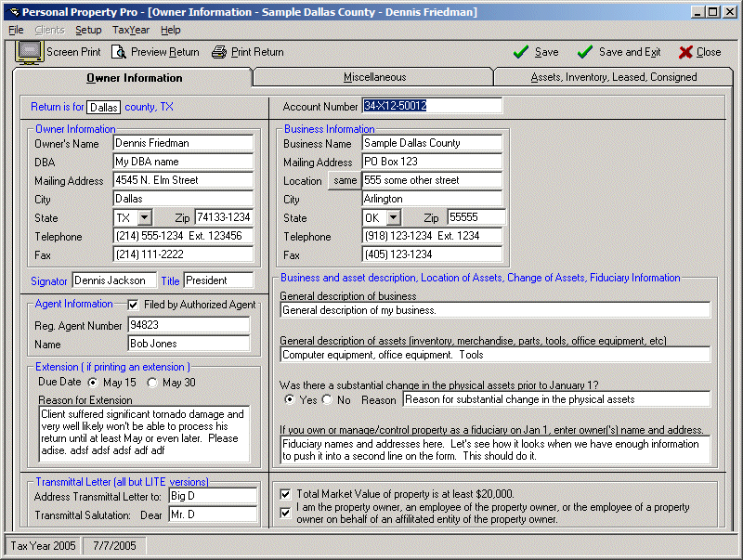743x560 pixels.
Task: Click the Dallas county name box
Action: 104,108
